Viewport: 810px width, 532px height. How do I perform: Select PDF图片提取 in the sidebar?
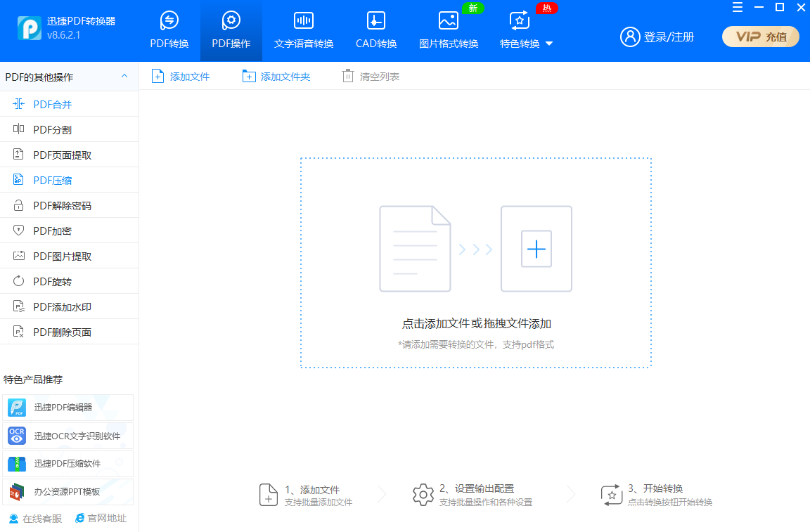tap(69, 256)
